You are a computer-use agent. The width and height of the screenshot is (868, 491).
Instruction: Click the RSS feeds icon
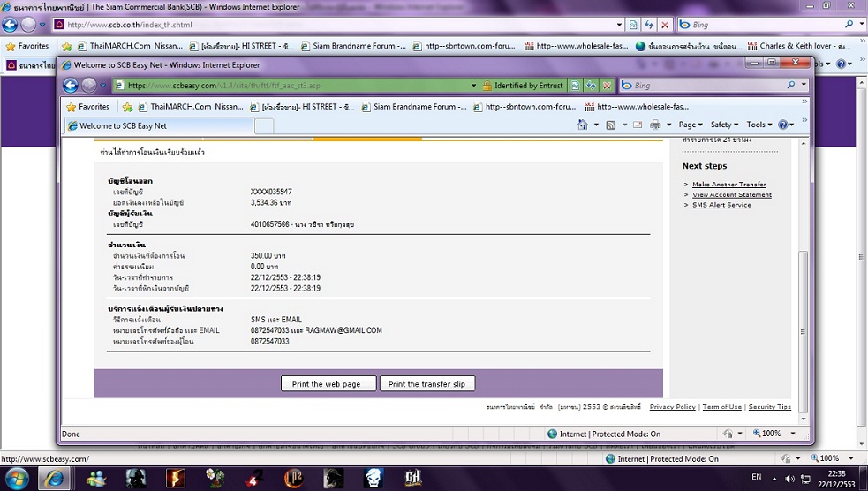[610, 125]
